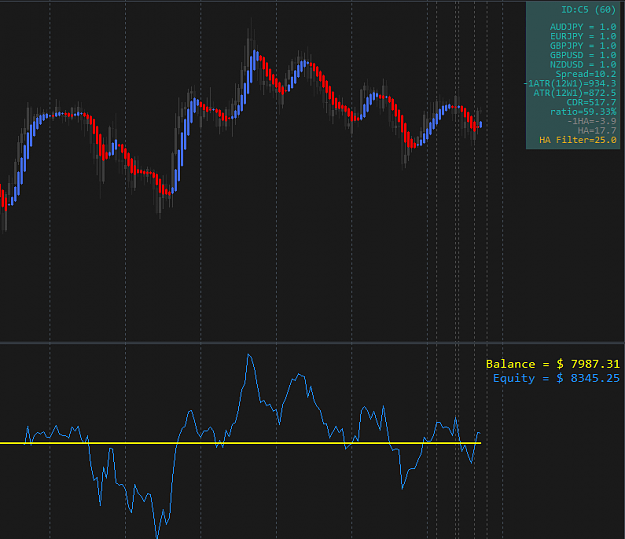Click the last blue candle on the price chart
Screen dimensions: 625x539
coord(481,124)
